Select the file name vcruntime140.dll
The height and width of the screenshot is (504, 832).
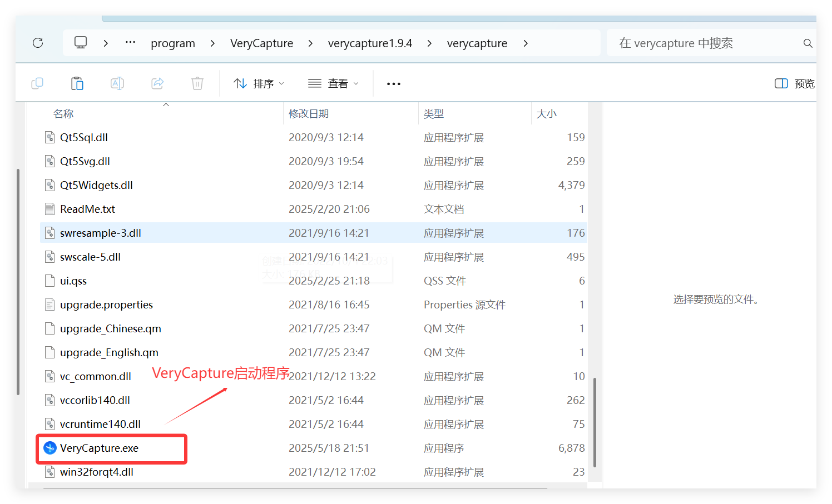[x=100, y=424]
